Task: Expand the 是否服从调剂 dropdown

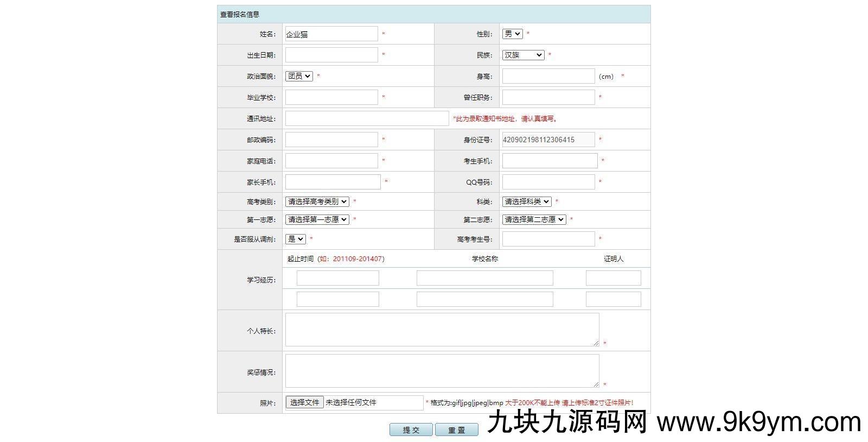Action: (x=296, y=239)
